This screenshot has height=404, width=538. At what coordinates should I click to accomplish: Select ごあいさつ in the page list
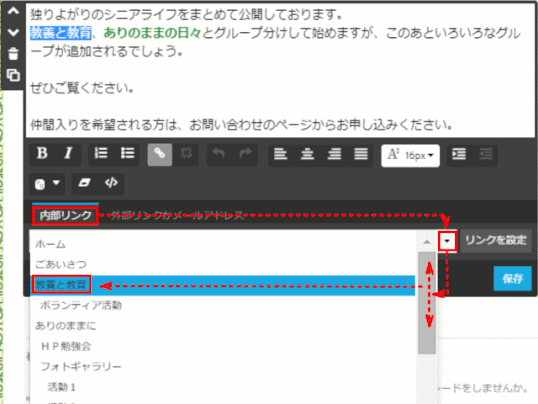[223, 264]
